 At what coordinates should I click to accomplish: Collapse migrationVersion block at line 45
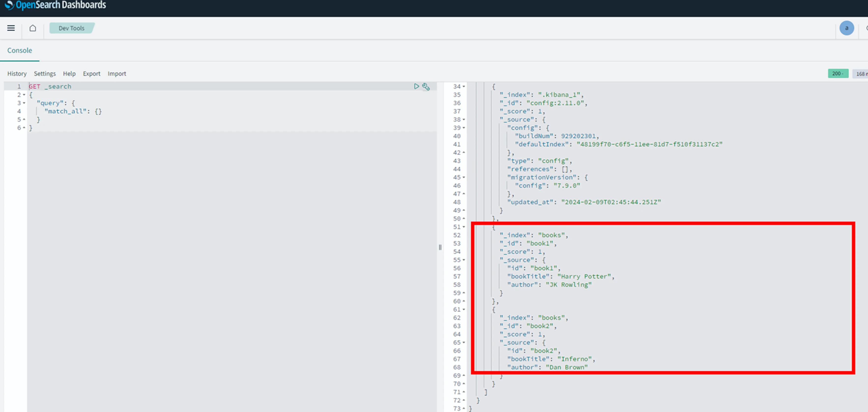pos(464,178)
